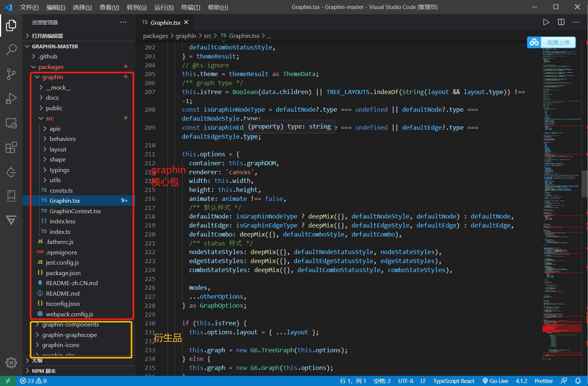Open the Explorer view in activity bar
The image size is (588, 386).
(x=11, y=25)
